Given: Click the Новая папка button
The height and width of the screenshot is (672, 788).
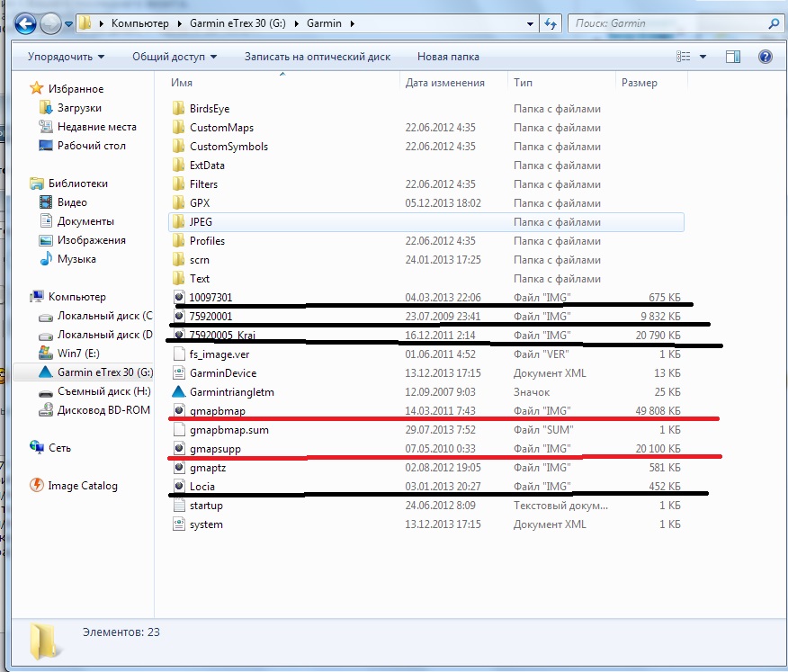Looking at the screenshot, I should (x=448, y=57).
